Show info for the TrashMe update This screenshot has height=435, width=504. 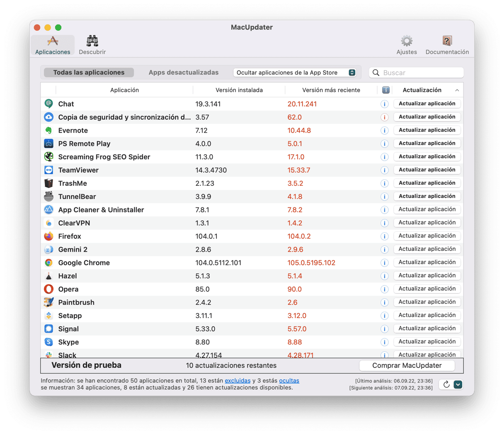pyautogui.click(x=385, y=183)
